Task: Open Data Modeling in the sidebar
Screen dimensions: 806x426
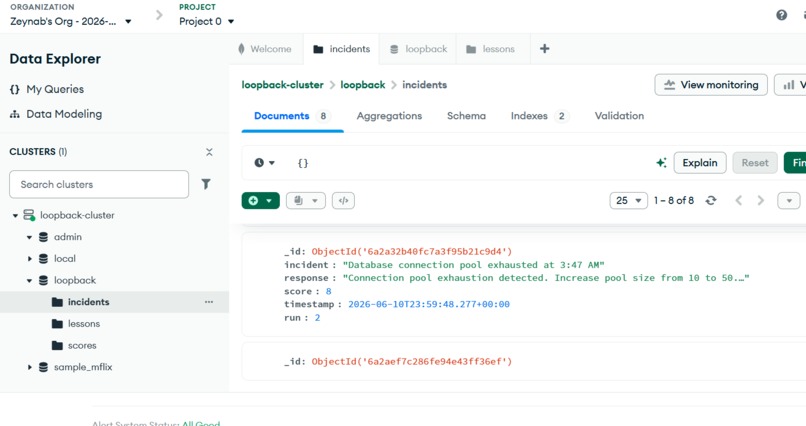Action: coord(64,114)
